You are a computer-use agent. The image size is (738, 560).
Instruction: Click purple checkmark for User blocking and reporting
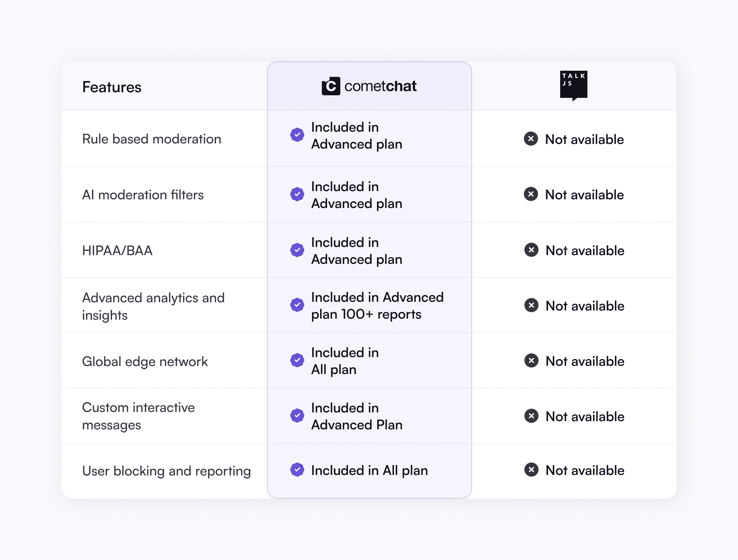point(297,470)
